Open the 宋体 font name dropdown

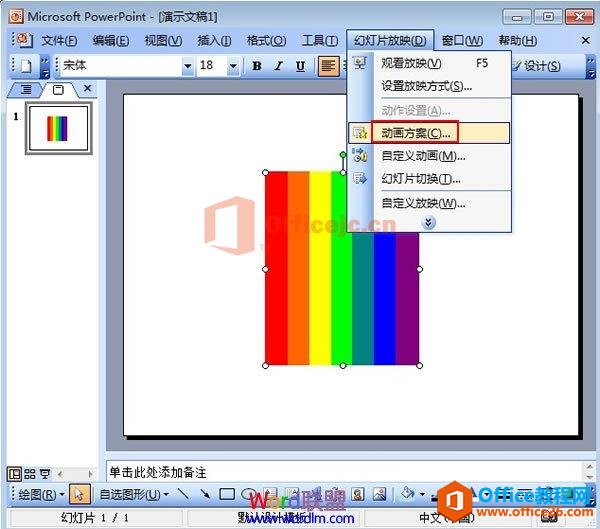(x=188, y=66)
